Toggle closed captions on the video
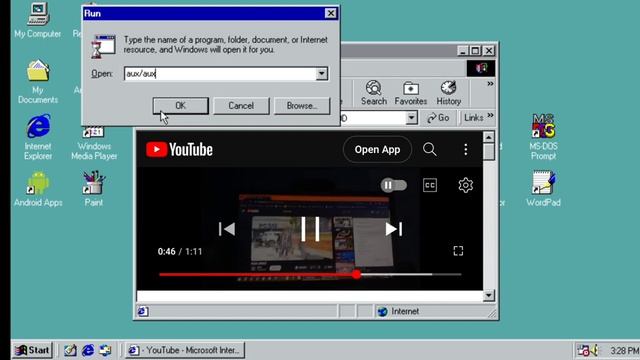This screenshot has height=360, width=640. pyautogui.click(x=430, y=185)
